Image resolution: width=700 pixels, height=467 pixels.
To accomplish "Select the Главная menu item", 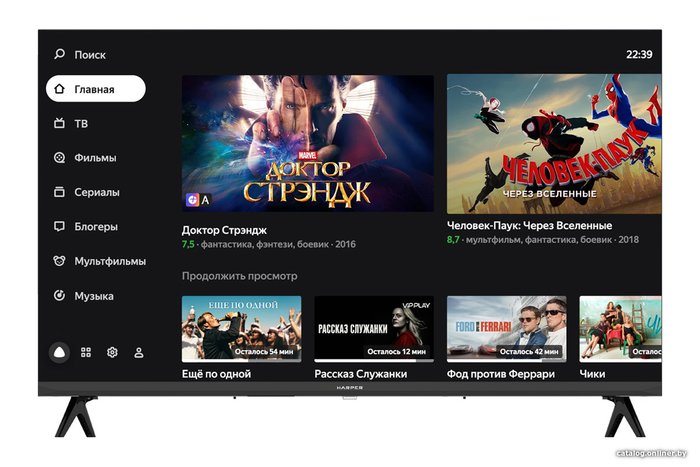I will tap(96, 89).
